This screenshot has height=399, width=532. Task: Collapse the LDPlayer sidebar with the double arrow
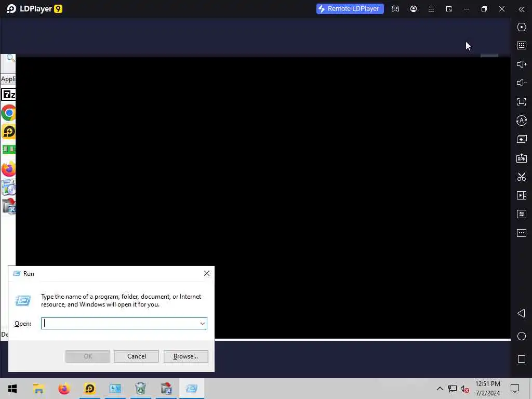point(522,9)
